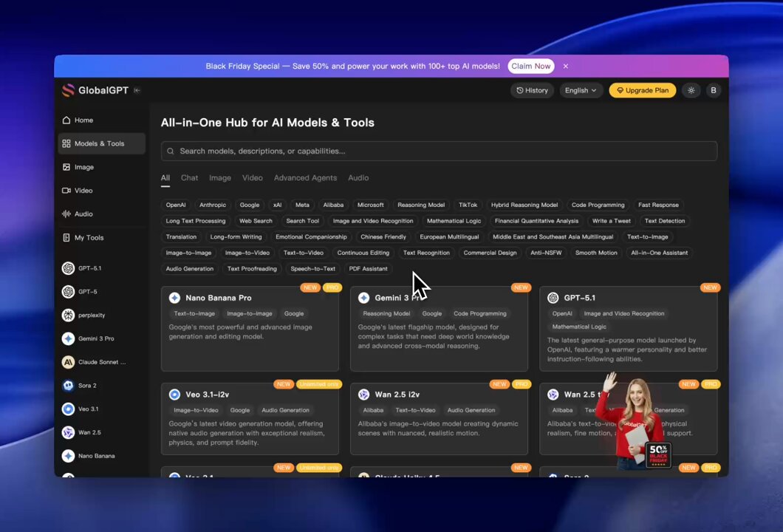Click the Upgrade Plan button
783x532 pixels.
click(642, 90)
